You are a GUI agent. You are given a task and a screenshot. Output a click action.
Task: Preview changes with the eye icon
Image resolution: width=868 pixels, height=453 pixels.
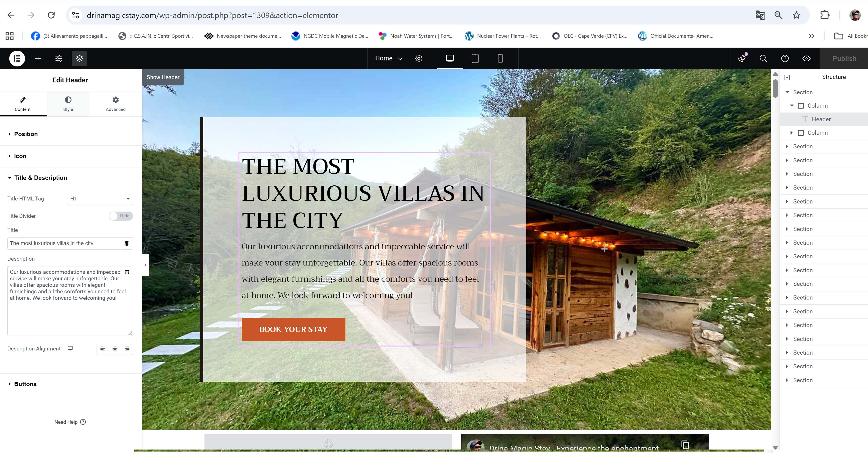coord(806,58)
